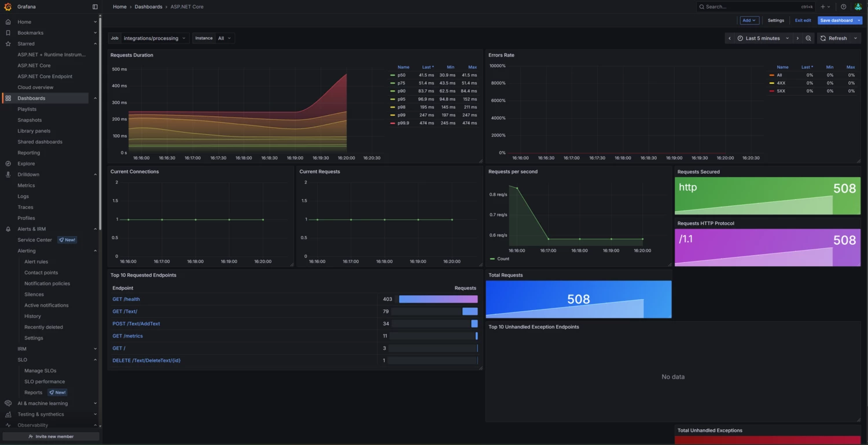Viewport: 868px width, 445px height.
Task: Open the Last 5 minutes time picker
Action: 764,38
